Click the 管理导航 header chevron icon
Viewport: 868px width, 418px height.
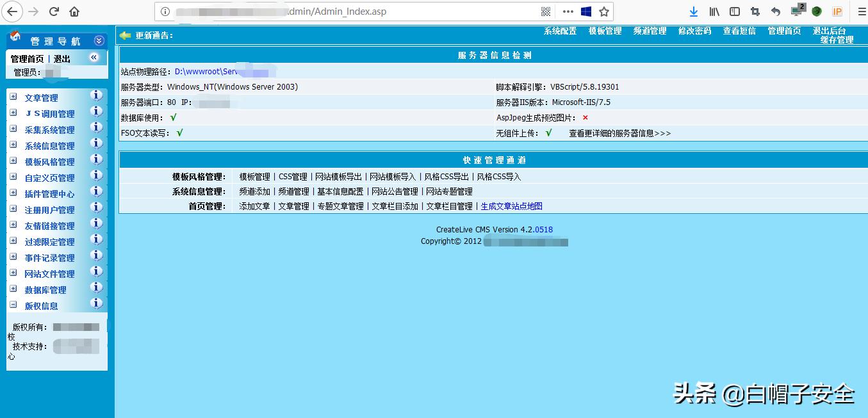(99, 40)
